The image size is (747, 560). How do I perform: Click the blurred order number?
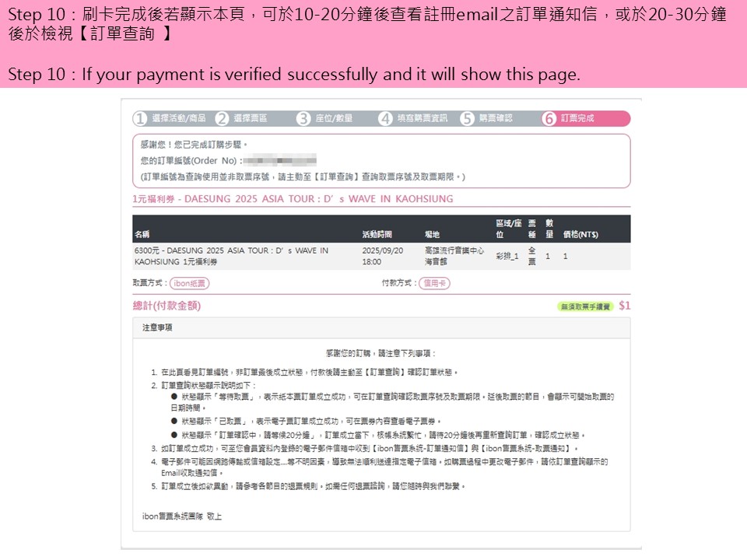pyautogui.click(x=279, y=160)
